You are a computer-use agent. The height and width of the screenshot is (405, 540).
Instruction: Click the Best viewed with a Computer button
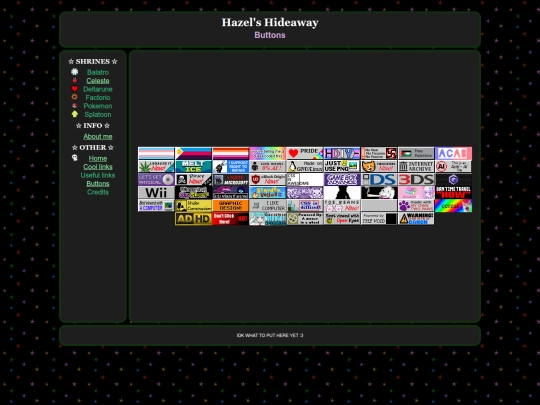(x=156, y=206)
